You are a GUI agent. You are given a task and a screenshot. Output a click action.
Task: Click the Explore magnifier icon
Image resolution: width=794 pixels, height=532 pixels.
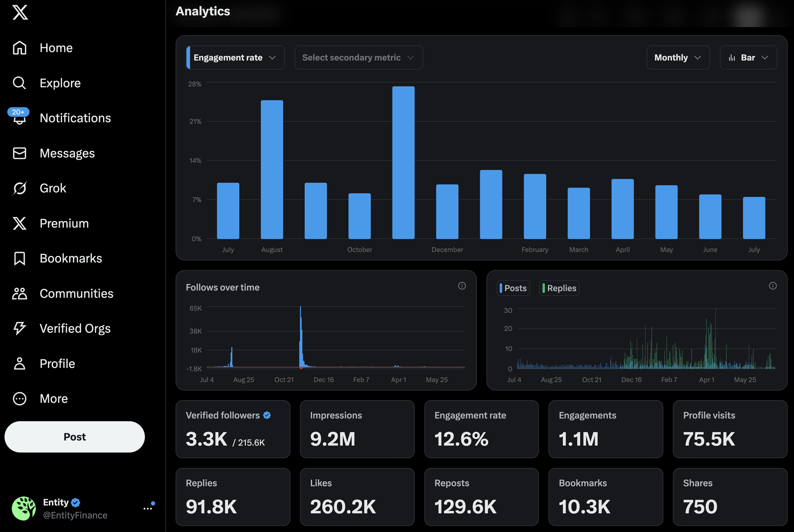pos(19,83)
